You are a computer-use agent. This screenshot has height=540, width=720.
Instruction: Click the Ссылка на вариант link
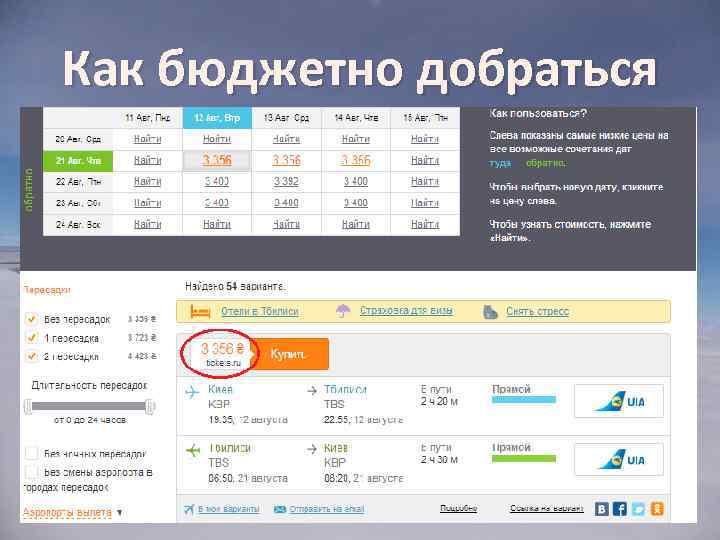(x=547, y=508)
